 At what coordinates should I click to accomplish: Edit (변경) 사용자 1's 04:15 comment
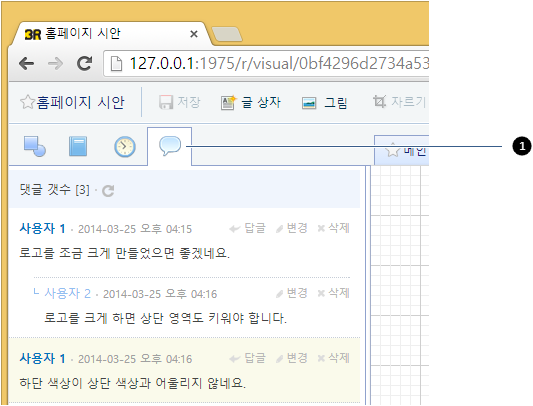292,228
